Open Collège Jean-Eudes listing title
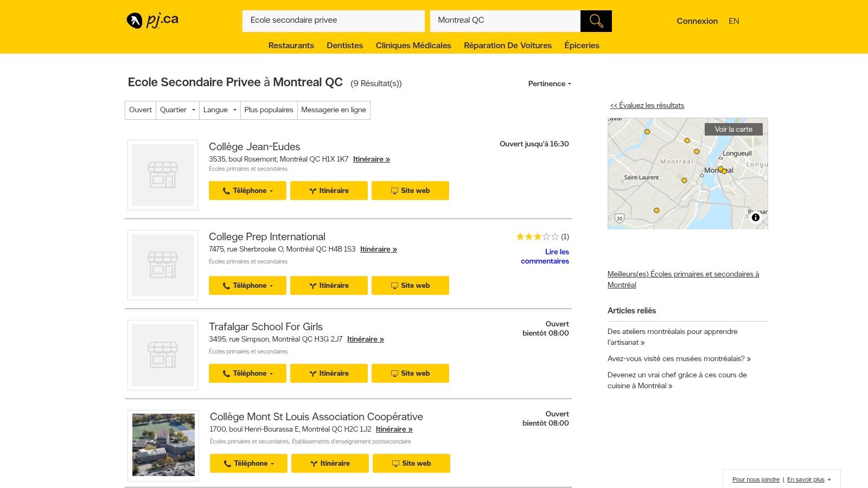This screenshot has width=868, height=488. [254, 146]
